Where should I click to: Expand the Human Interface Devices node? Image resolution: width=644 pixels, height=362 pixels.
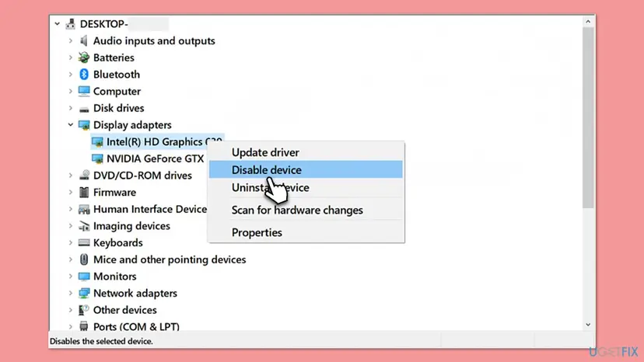[71, 209]
